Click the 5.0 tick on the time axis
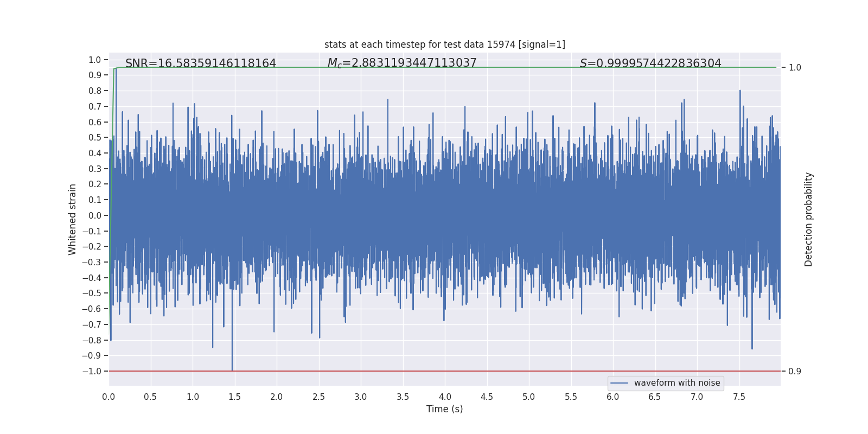The image size is (868, 434). pos(529,397)
